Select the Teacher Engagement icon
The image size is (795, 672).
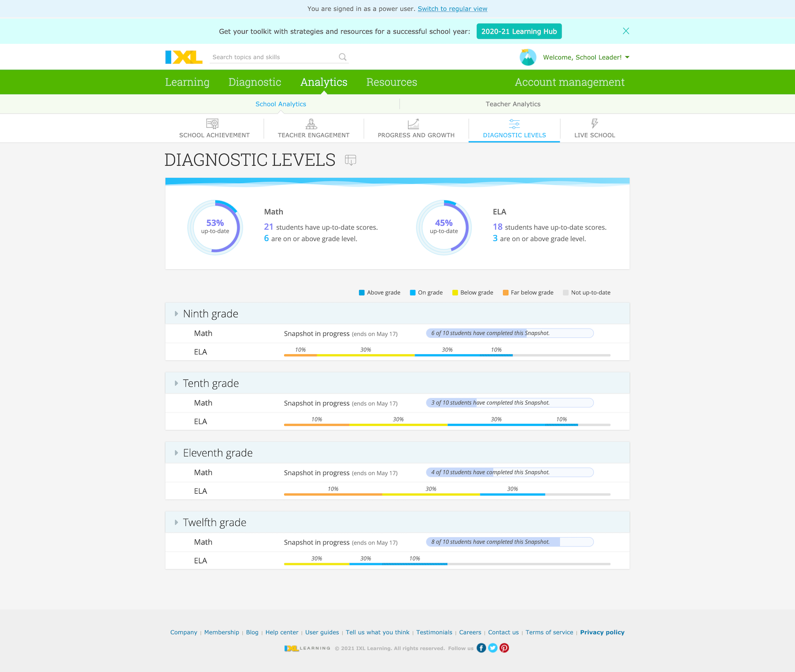point(311,124)
